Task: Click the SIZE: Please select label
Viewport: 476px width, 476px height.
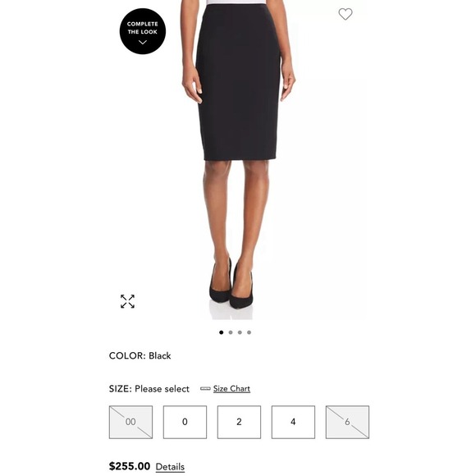Action: point(149,388)
